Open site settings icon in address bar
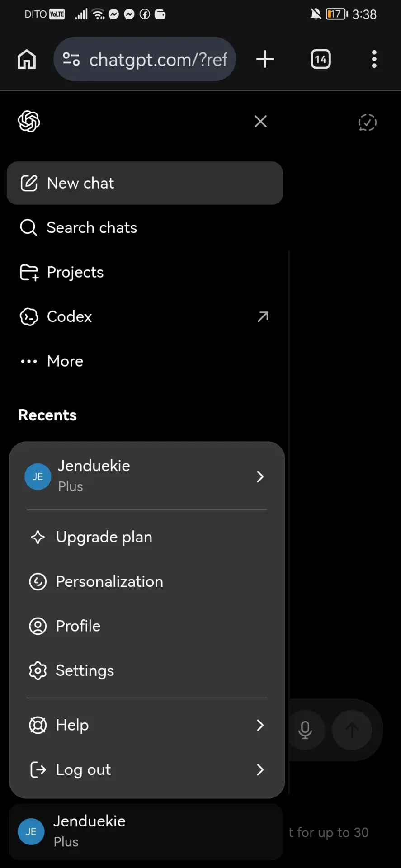The width and height of the screenshot is (401, 868). tap(71, 59)
